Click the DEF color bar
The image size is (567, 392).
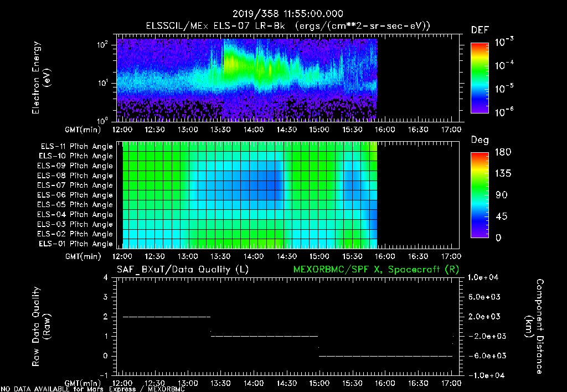[480, 78]
